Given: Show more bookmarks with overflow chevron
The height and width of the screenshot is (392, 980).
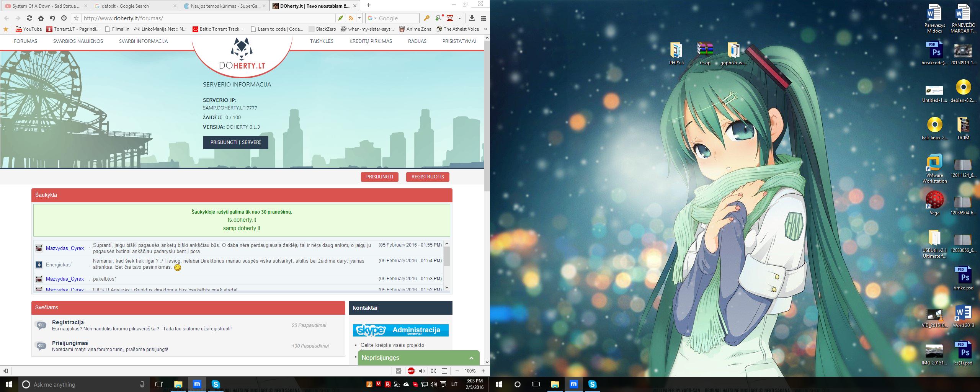Looking at the screenshot, I should click(x=485, y=29).
